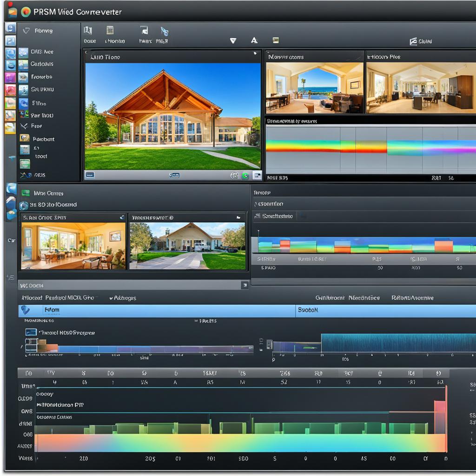Open the Monrer croms interior thumbnail
The height and width of the screenshot is (476, 476).
click(x=315, y=88)
